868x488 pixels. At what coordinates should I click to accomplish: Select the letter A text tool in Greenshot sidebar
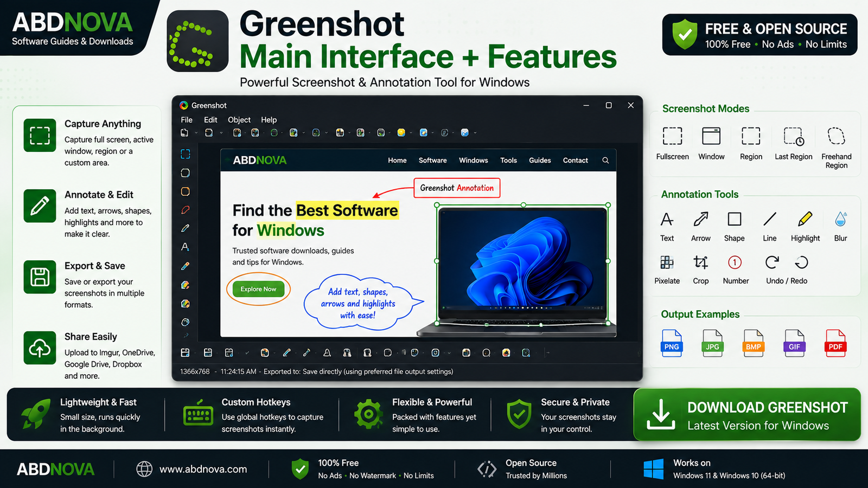(185, 247)
